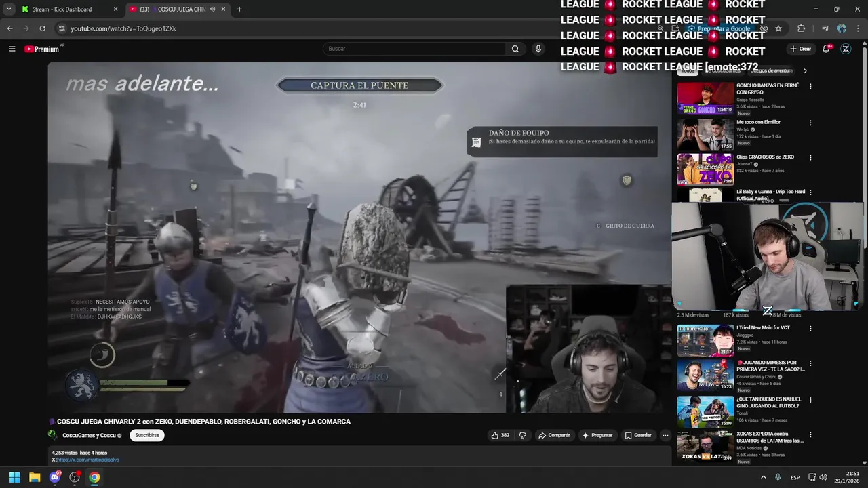Viewport: 868px width, 488px height.
Task: Open CoscuGames y Coscu channel name
Action: tap(89, 435)
